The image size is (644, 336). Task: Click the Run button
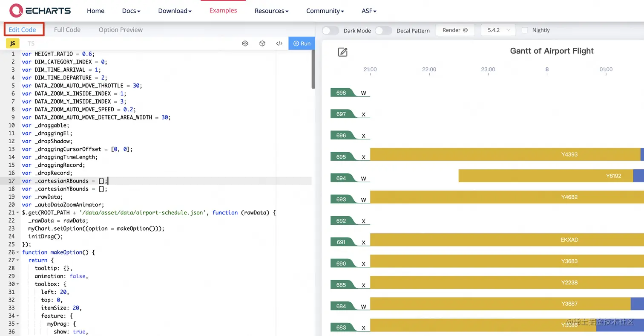(x=302, y=43)
